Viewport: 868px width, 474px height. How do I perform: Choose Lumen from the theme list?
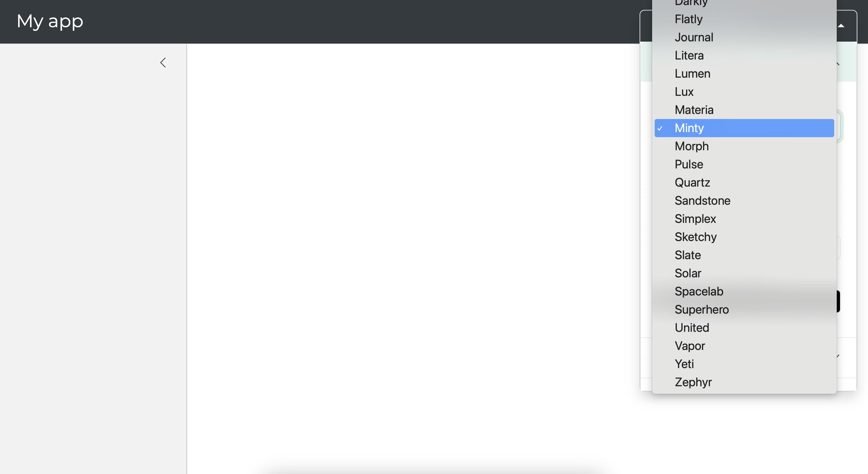point(744,74)
